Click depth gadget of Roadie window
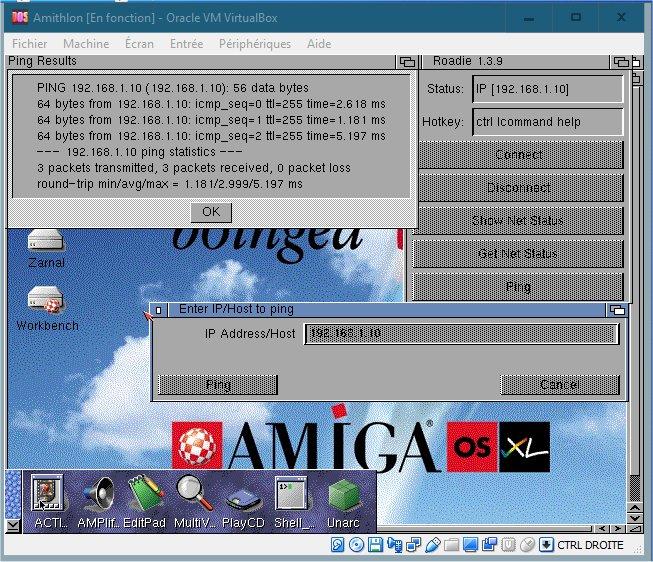 click(x=621, y=62)
